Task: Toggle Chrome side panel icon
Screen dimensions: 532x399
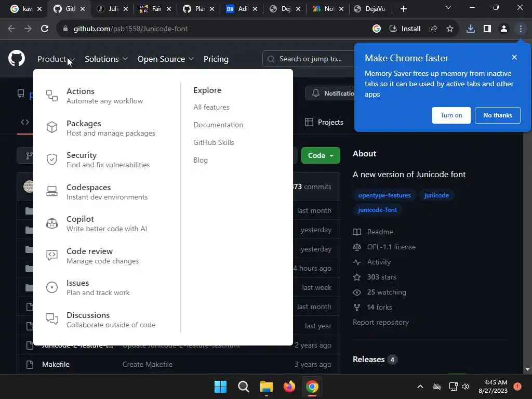Action: pyautogui.click(x=487, y=29)
